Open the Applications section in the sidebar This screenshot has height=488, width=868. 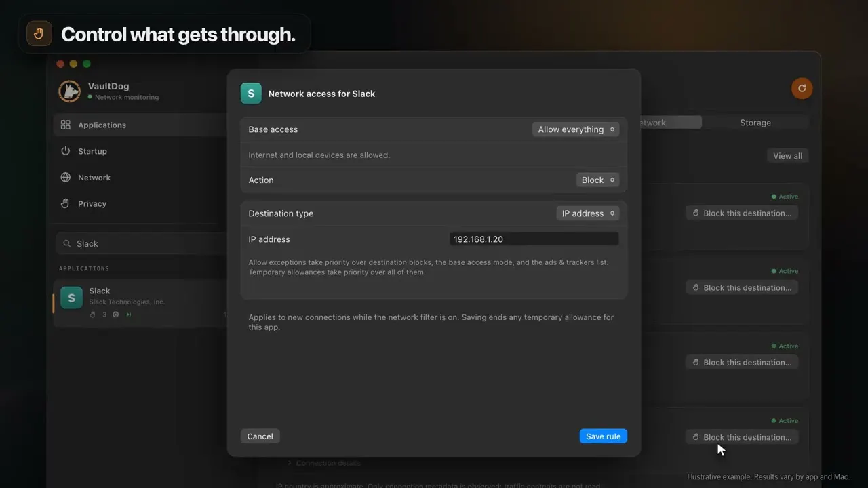click(x=140, y=125)
